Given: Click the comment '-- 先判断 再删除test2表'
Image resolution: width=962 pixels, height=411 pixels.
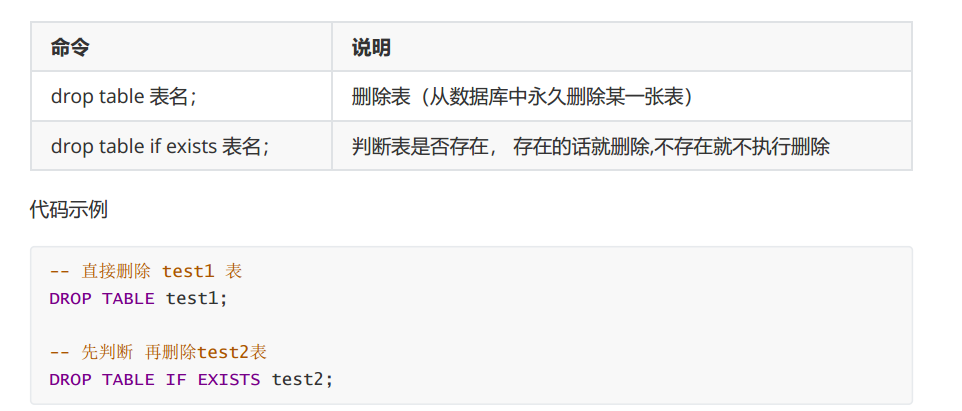Looking at the screenshot, I should pos(158,352).
